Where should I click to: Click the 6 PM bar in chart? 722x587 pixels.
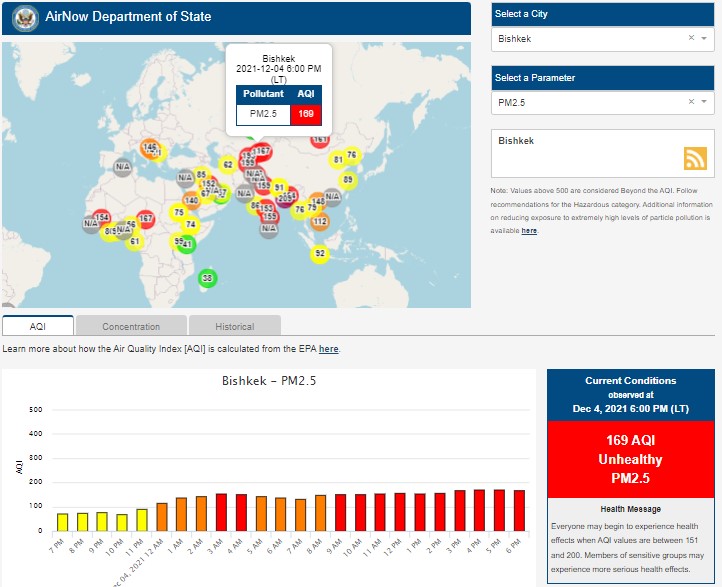518,510
